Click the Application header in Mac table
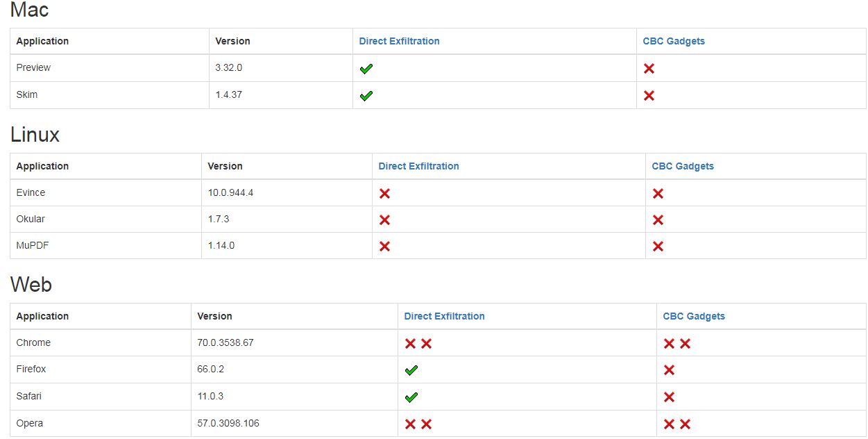The height and width of the screenshot is (439, 868). click(43, 41)
